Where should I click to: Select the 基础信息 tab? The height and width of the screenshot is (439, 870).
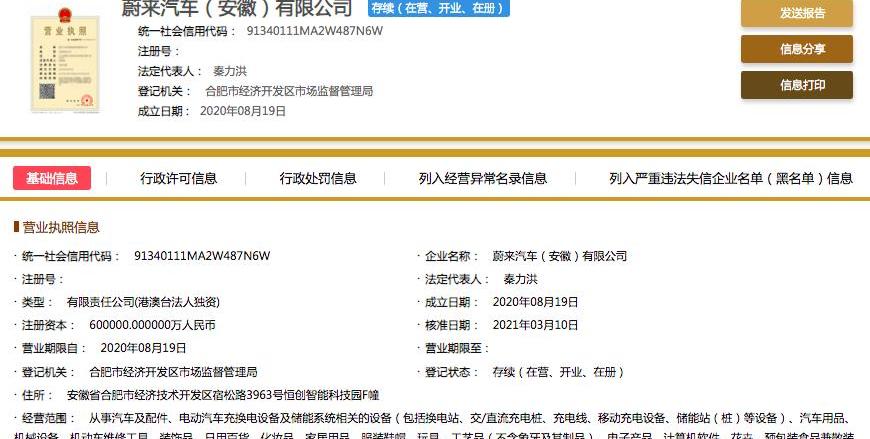click(x=52, y=178)
